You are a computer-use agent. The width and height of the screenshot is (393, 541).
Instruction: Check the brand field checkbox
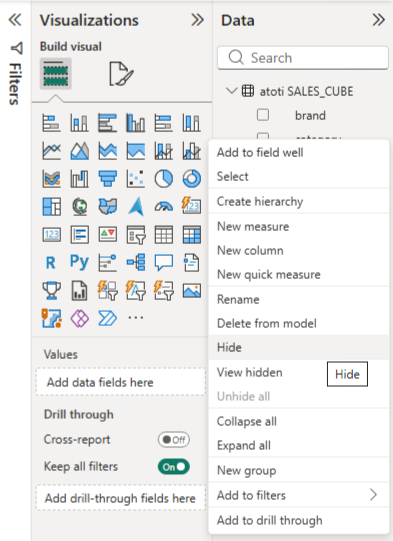pyautogui.click(x=263, y=115)
